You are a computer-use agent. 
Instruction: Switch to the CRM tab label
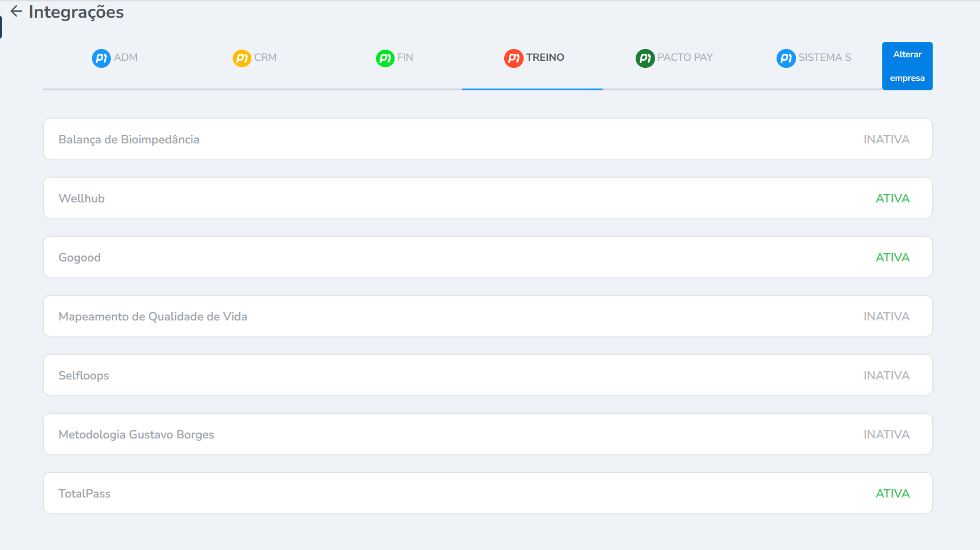[x=265, y=57]
